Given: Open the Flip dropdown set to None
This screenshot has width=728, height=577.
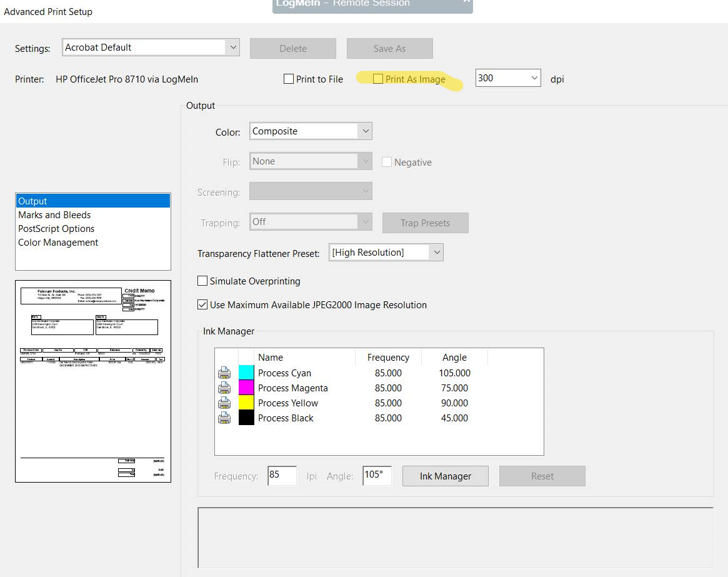Looking at the screenshot, I should pos(311,161).
